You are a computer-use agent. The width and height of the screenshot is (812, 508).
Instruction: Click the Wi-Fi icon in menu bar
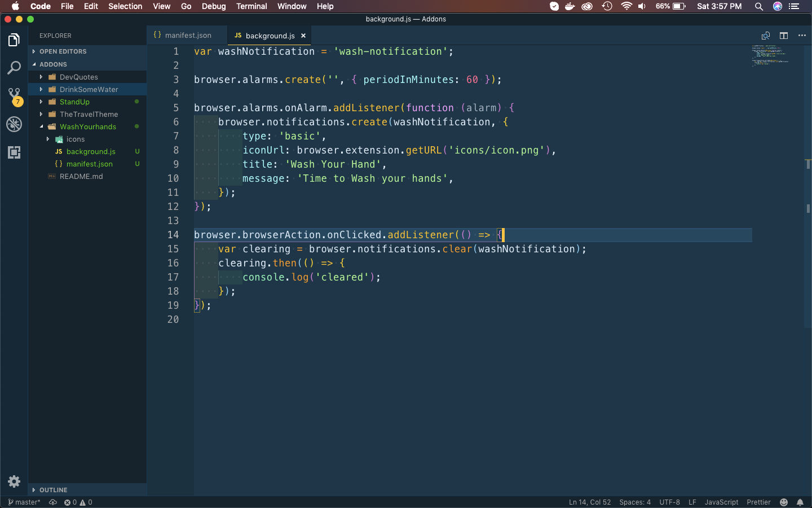[626, 6]
